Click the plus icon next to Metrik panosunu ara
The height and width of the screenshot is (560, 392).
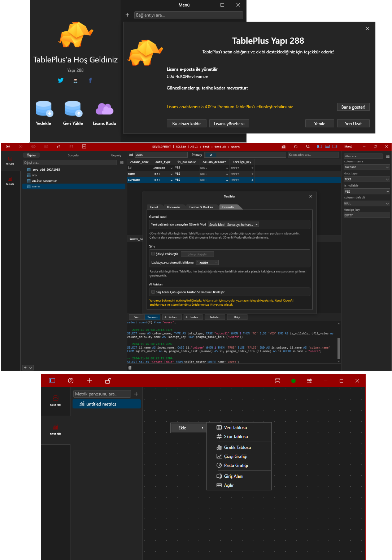click(136, 394)
